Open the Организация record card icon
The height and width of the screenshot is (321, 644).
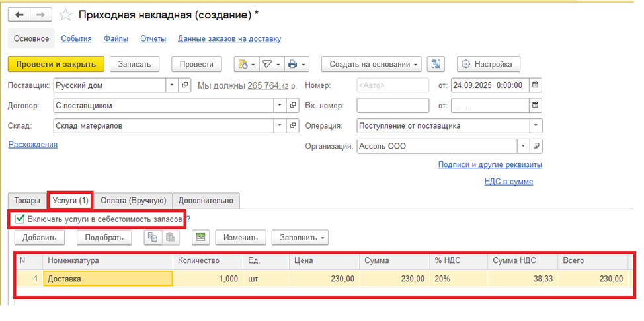pos(536,146)
